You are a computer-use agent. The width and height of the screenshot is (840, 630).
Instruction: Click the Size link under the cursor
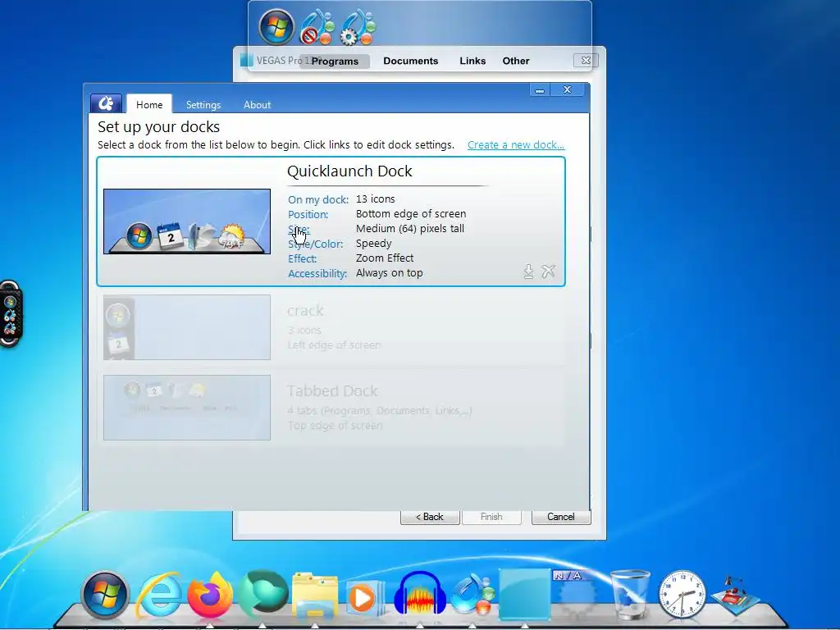[x=299, y=230]
